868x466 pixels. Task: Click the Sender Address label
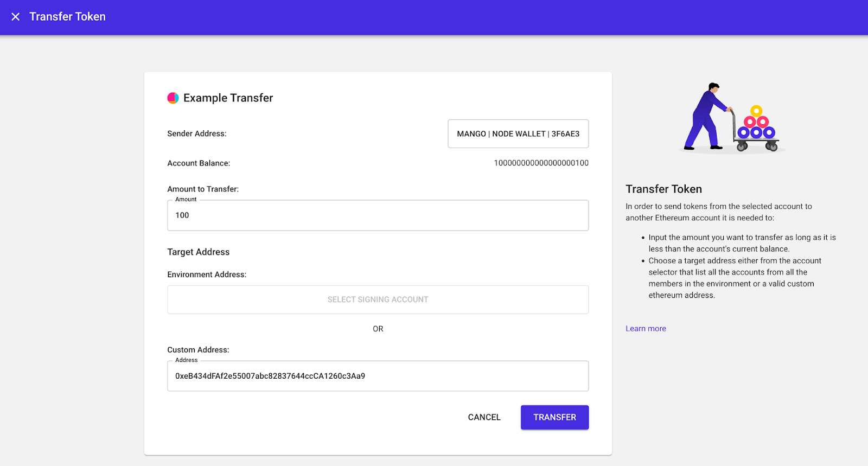tap(197, 133)
